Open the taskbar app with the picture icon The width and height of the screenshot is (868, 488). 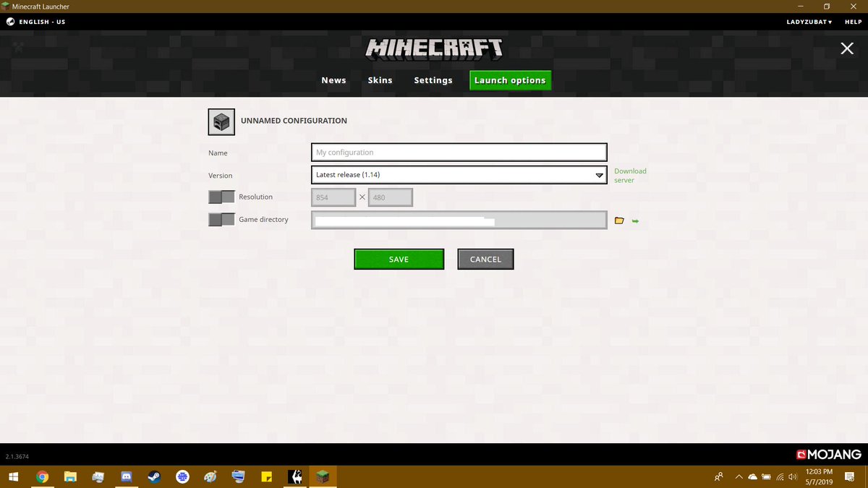(98, 477)
